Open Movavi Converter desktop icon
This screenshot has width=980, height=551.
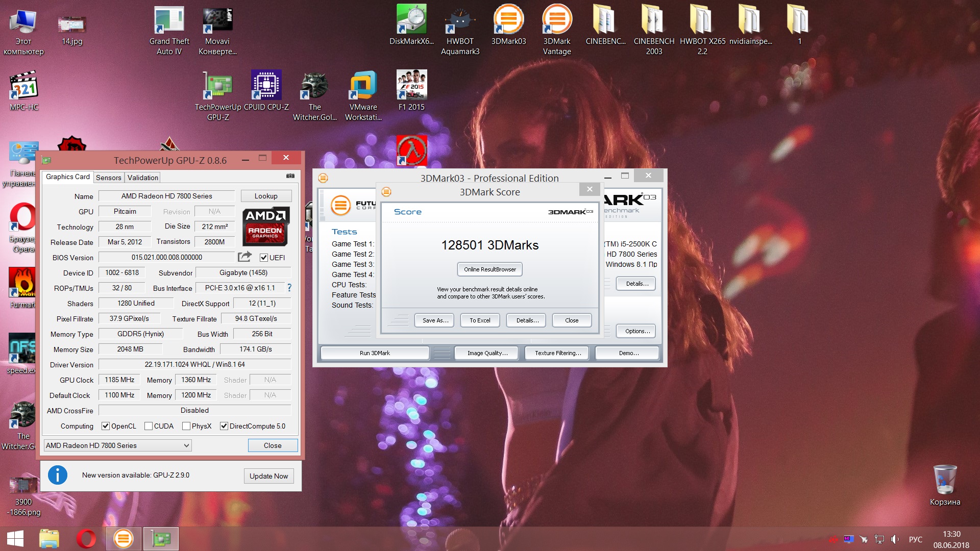(x=217, y=31)
